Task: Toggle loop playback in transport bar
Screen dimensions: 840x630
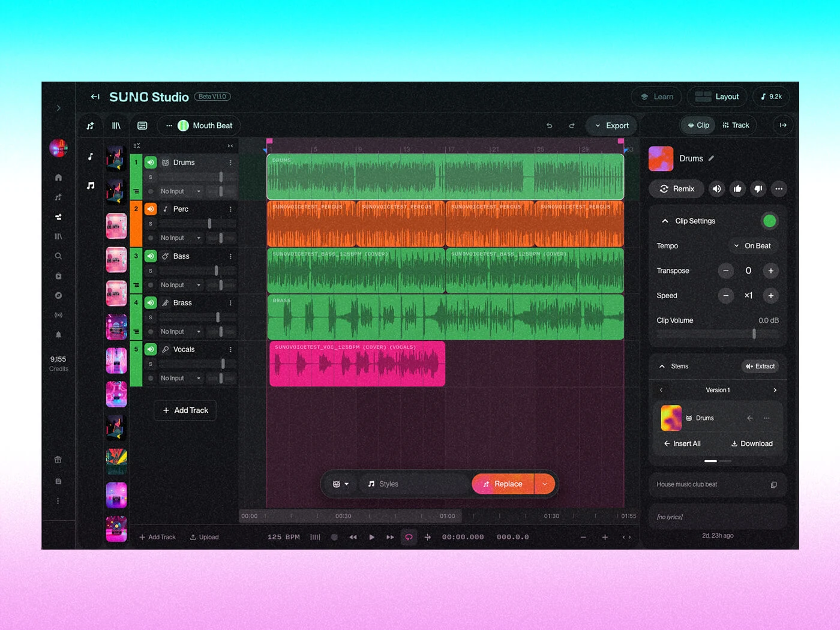Action: pos(409,537)
